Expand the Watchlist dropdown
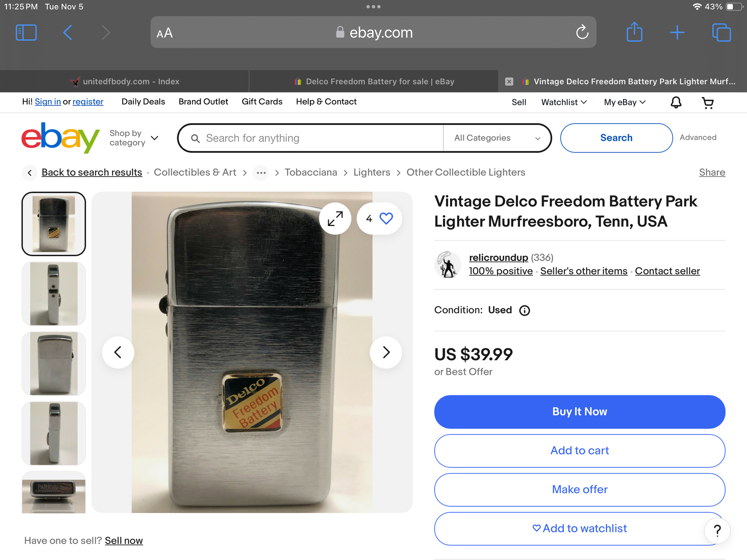Image resolution: width=747 pixels, height=560 pixels. click(564, 102)
